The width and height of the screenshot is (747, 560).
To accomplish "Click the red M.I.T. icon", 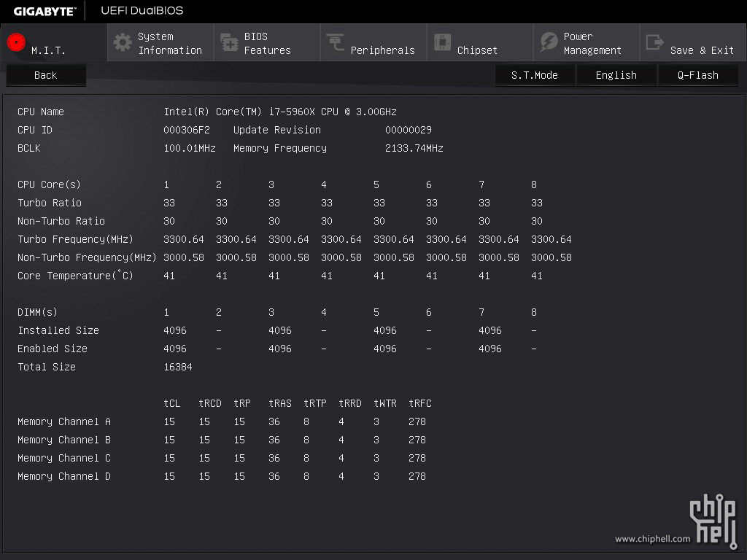I will [x=16, y=42].
